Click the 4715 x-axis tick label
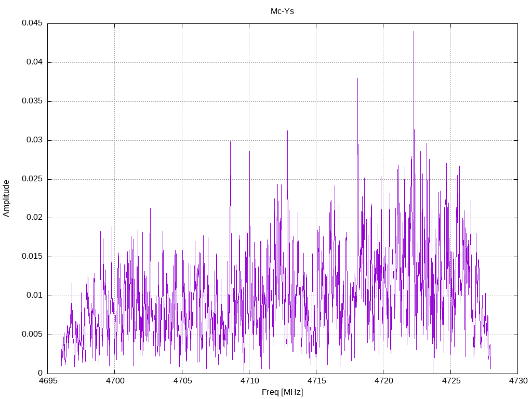Viewport: 532px width, 399px height. [x=316, y=381]
